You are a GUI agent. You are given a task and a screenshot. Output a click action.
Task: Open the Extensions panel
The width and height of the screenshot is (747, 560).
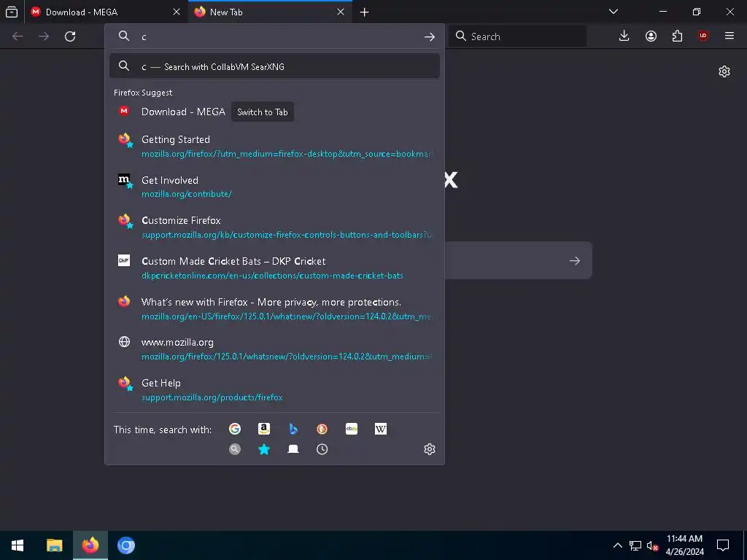click(x=677, y=36)
